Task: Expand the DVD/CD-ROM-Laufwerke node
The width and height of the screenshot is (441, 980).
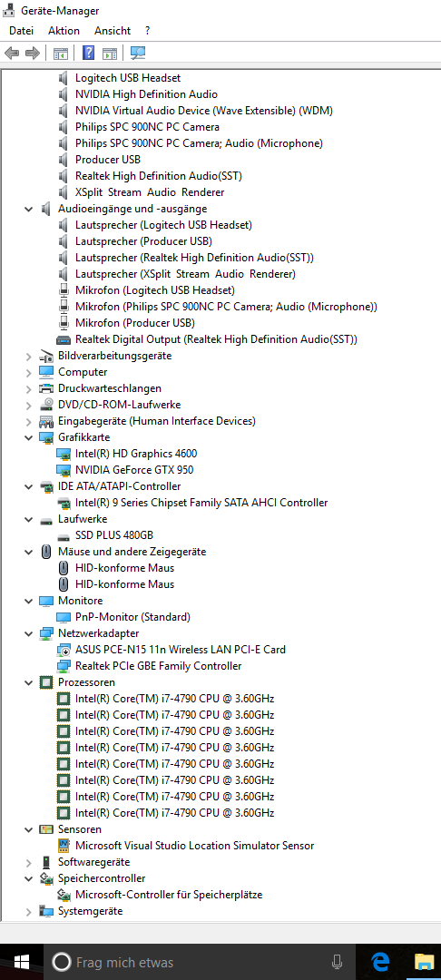Action: (x=28, y=405)
